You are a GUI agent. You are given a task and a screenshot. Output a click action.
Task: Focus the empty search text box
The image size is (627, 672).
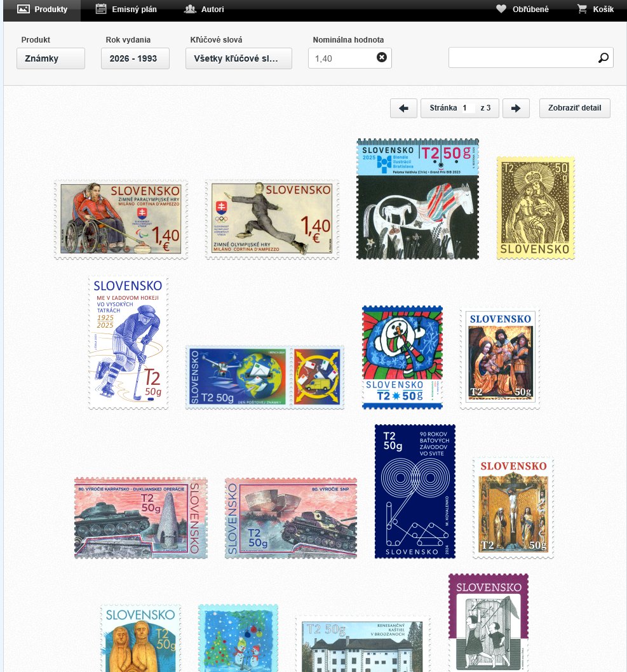523,57
